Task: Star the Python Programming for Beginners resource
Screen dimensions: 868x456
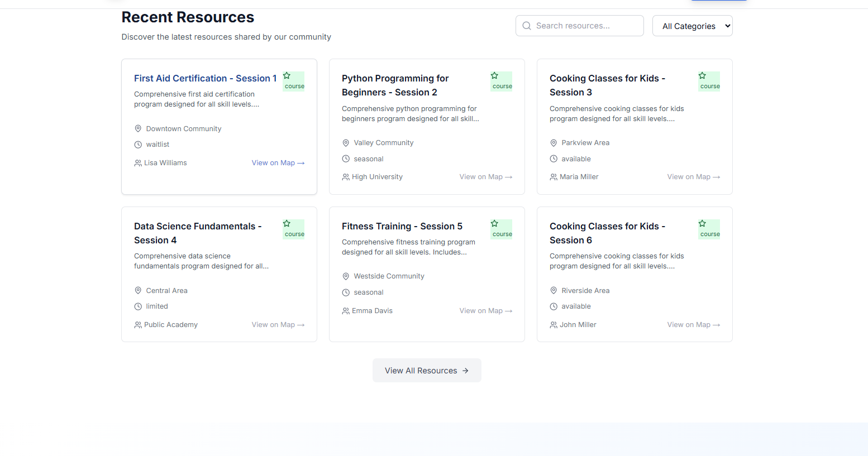Action: [x=494, y=76]
